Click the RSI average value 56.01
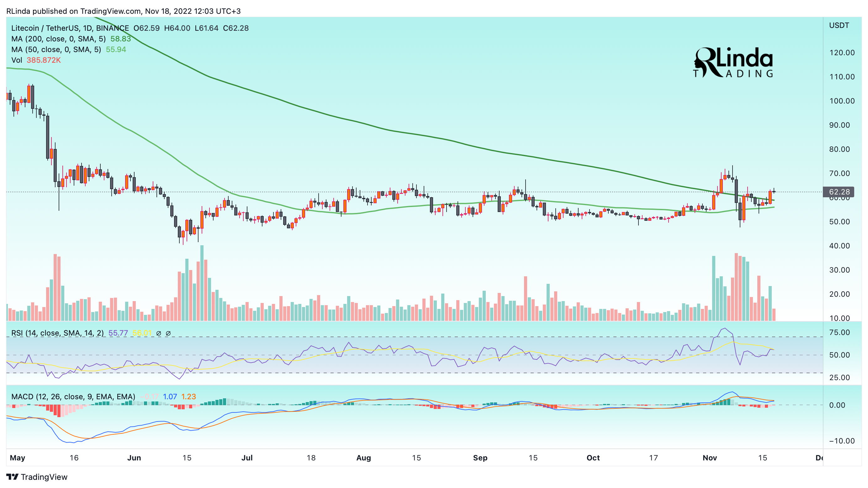This screenshot has height=488, width=868. point(142,333)
